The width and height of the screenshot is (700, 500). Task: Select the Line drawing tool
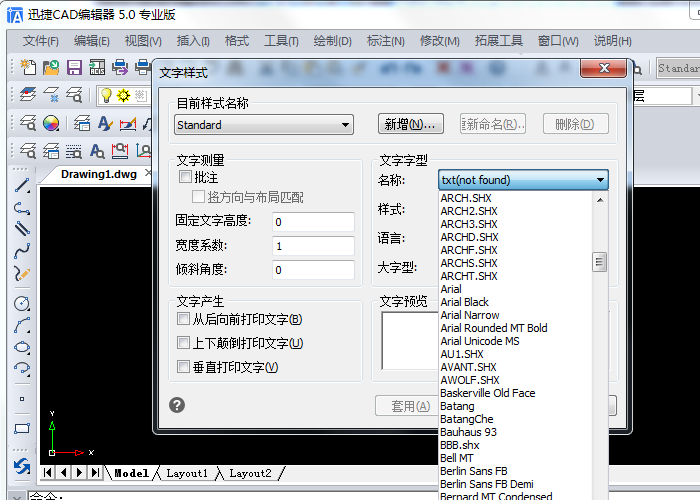(x=22, y=186)
